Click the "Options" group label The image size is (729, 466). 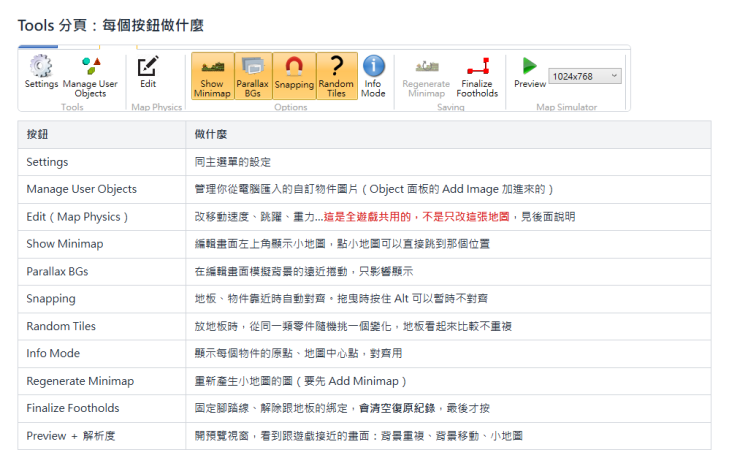(291, 107)
